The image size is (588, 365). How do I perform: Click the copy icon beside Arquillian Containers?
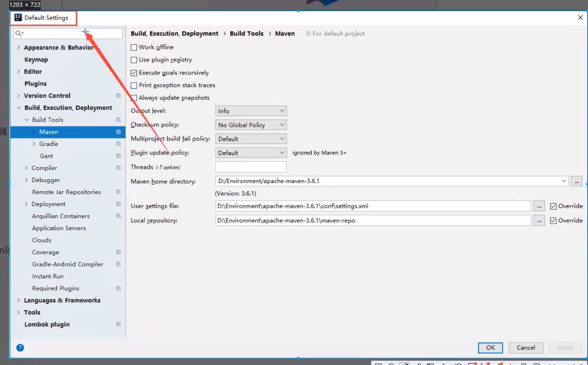click(118, 216)
